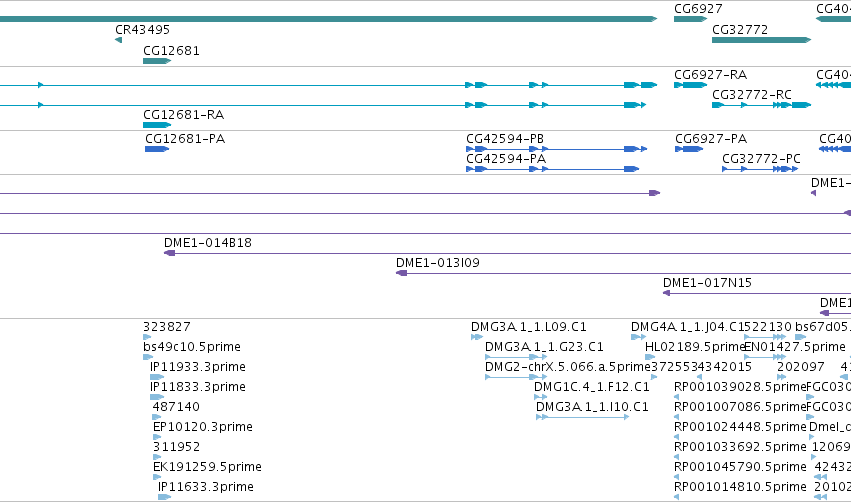This screenshot has width=851, height=502.
Task: Click the CG6927 teal gene bar
Action: tap(690, 19)
